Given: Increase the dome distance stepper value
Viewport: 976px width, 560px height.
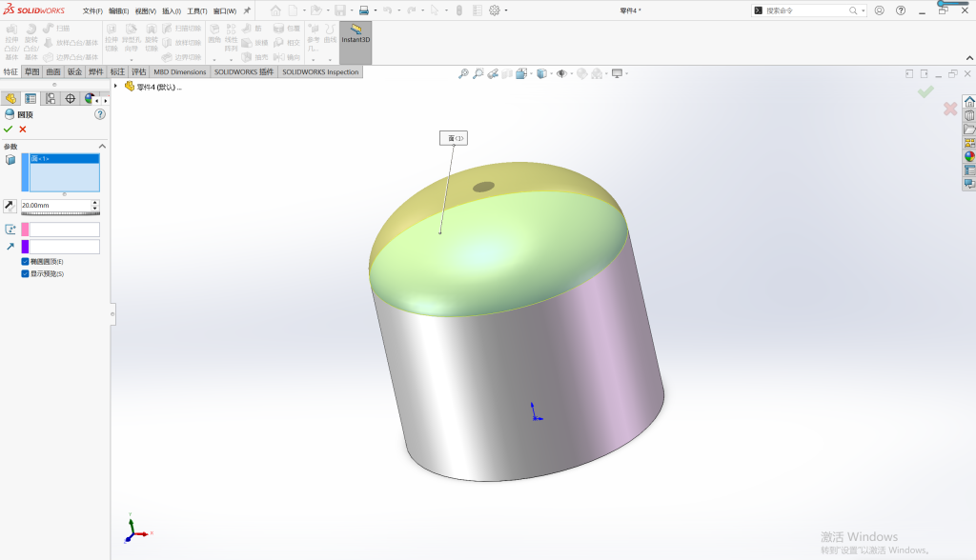Looking at the screenshot, I should coord(95,202).
